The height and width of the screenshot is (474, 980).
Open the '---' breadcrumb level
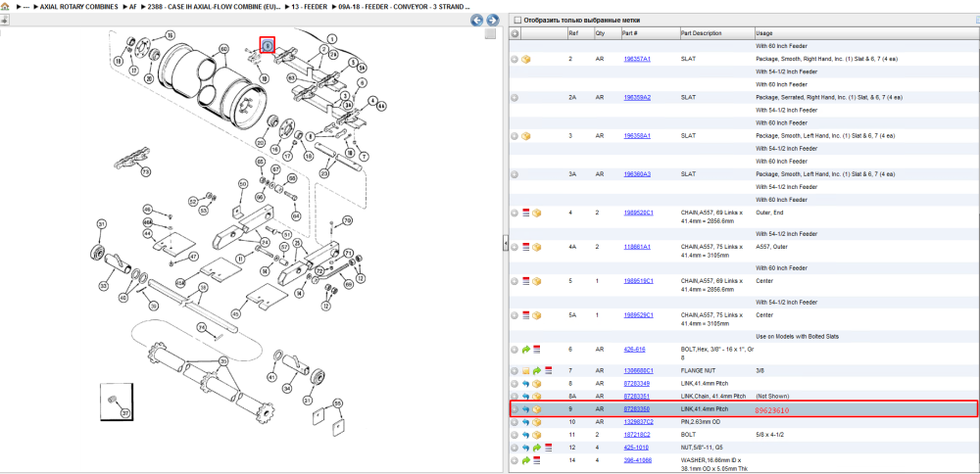(26, 6)
